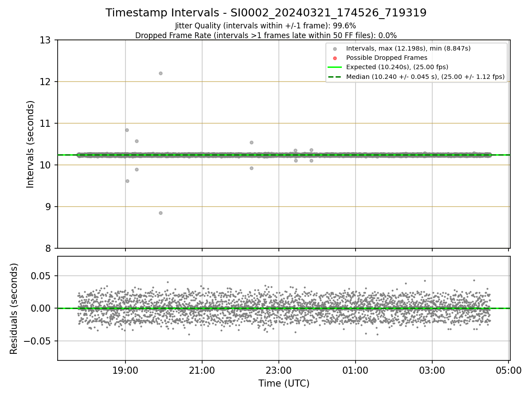This screenshot has width=532, height=399.
Task: Click the y-axis tick label 12
Action: tap(46, 82)
